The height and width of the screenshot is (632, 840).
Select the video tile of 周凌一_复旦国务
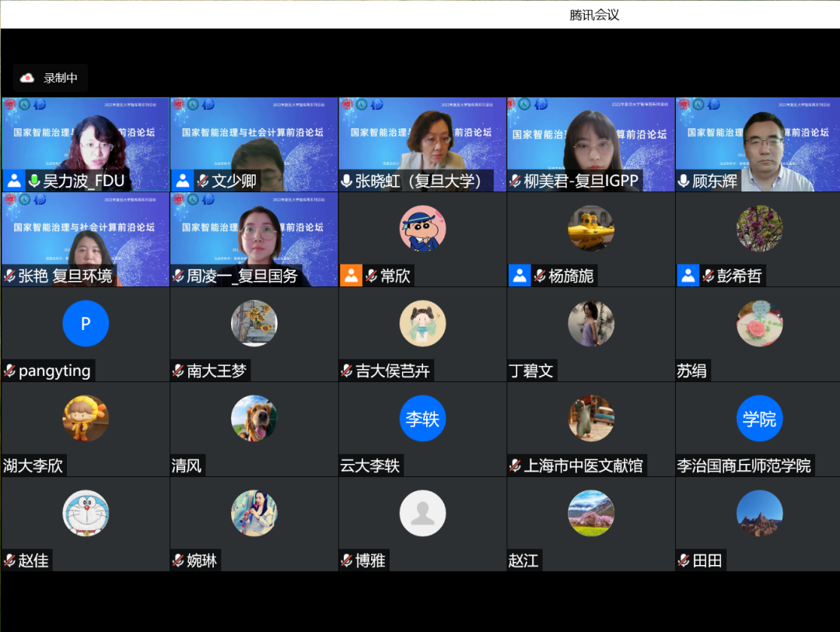click(x=254, y=233)
